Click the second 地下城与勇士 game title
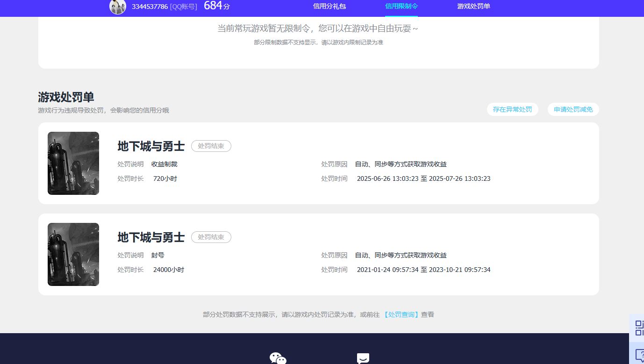 [x=150, y=237]
